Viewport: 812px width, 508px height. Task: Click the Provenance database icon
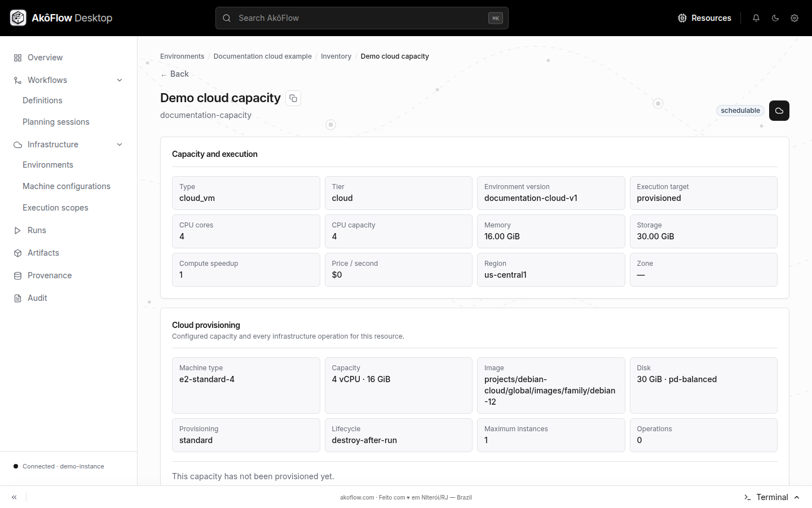click(17, 275)
